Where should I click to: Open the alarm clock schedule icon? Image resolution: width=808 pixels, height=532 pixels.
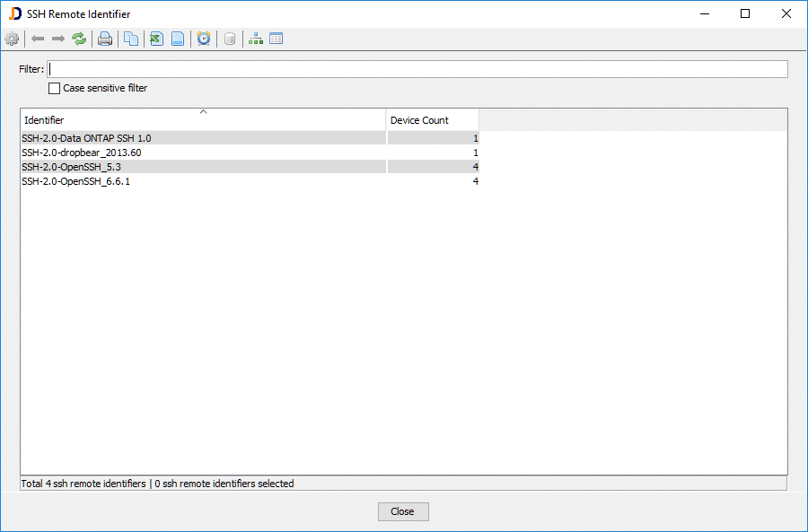[204, 39]
